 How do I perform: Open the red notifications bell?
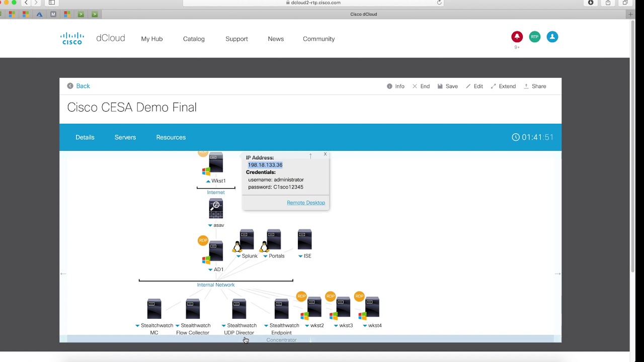pos(517,37)
